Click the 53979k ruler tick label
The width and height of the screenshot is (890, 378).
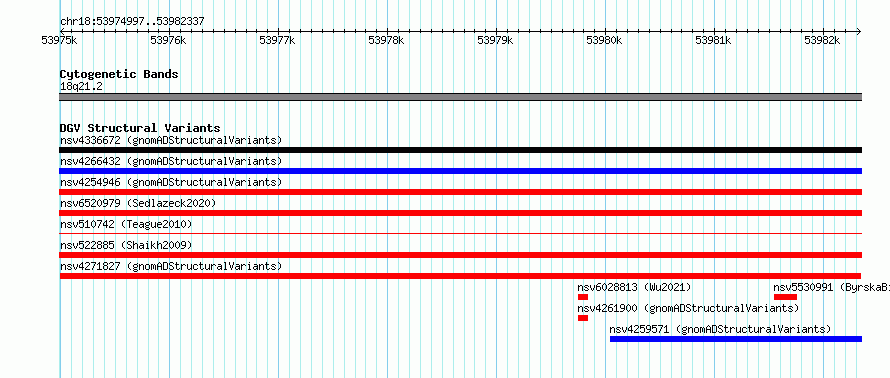[x=496, y=40]
